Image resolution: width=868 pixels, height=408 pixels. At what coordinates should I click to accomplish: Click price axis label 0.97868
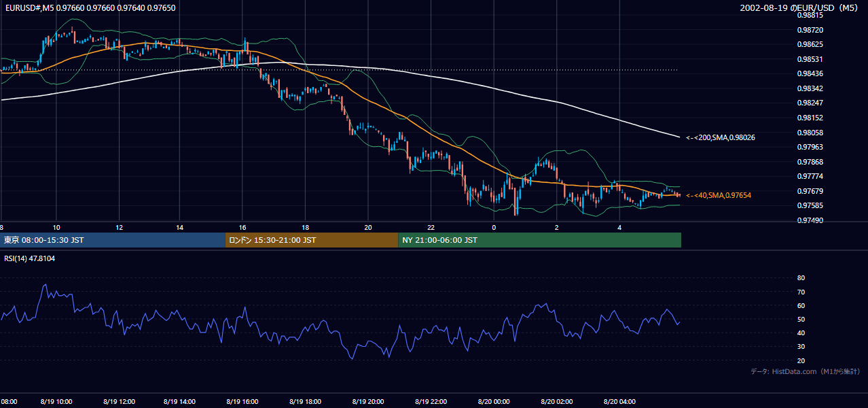(810, 162)
